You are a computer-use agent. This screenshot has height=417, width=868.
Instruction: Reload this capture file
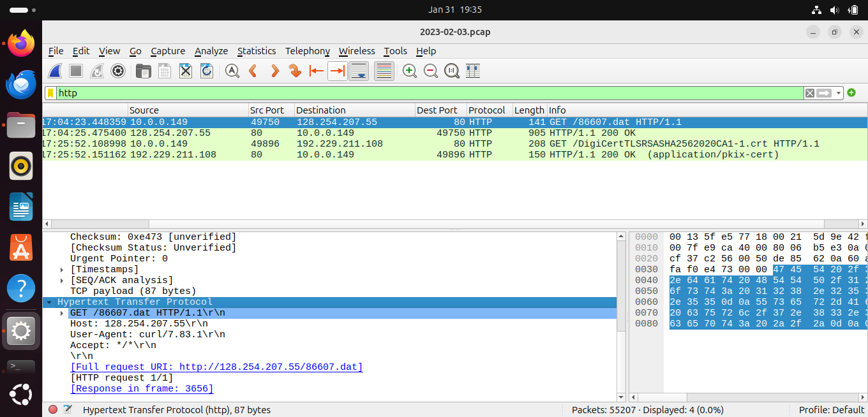[x=207, y=71]
